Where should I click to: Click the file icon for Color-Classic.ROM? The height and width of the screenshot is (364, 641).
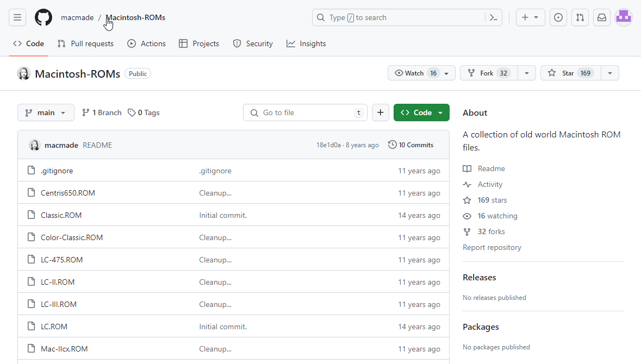pyautogui.click(x=31, y=237)
